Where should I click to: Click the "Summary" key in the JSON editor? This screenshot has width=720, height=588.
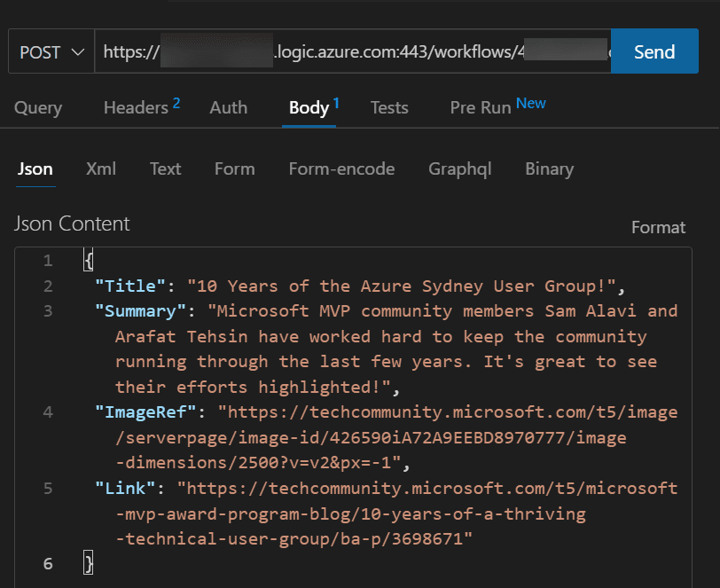click(x=146, y=311)
